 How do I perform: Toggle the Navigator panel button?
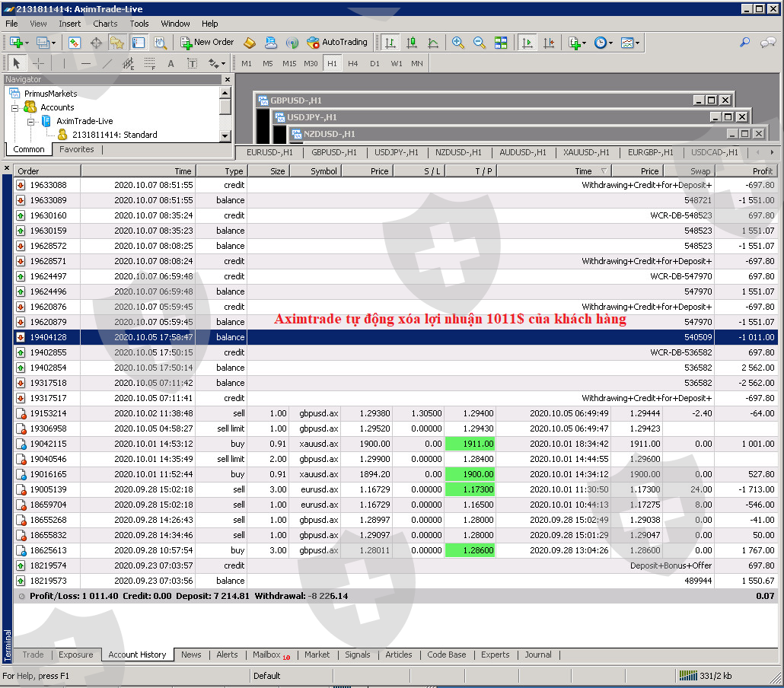point(117,43)
